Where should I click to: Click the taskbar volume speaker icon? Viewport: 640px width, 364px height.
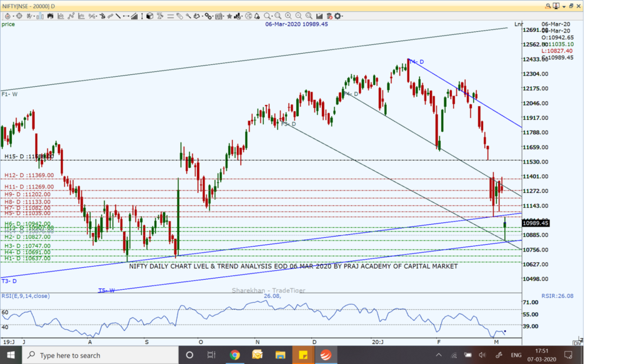[x=482, y=355]
